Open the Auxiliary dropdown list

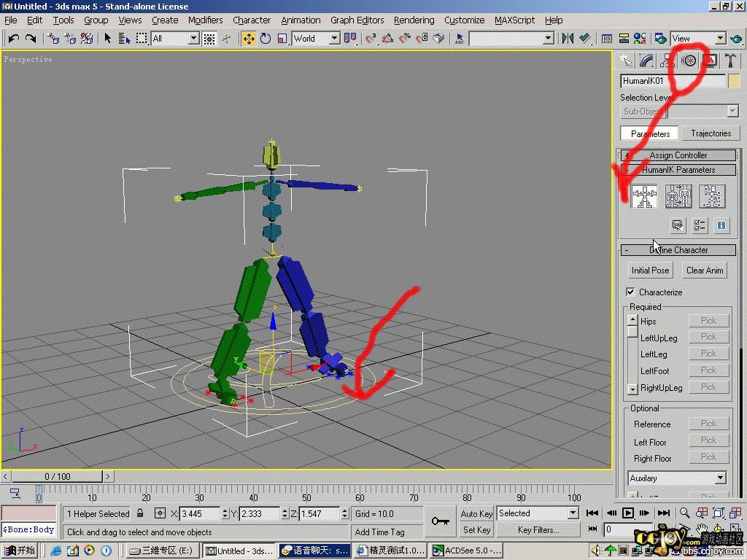coord(678,478)
